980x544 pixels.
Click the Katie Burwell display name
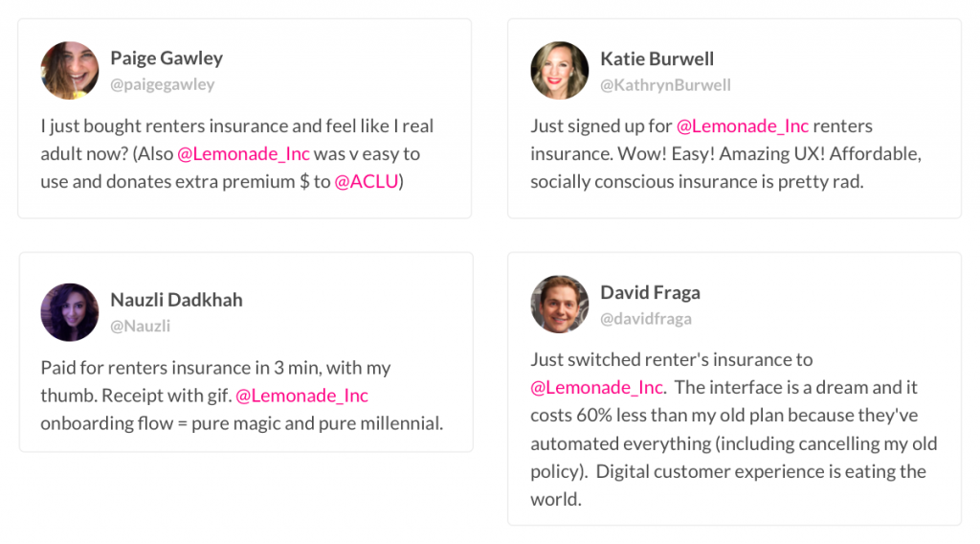pyautogui.click(x=657, y=58)
